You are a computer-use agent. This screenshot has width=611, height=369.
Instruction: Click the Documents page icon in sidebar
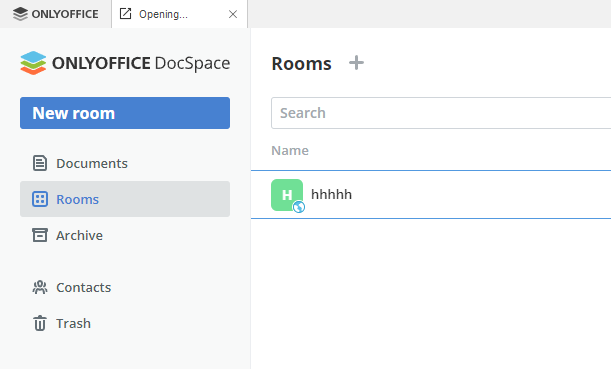[x=40, y=163]
